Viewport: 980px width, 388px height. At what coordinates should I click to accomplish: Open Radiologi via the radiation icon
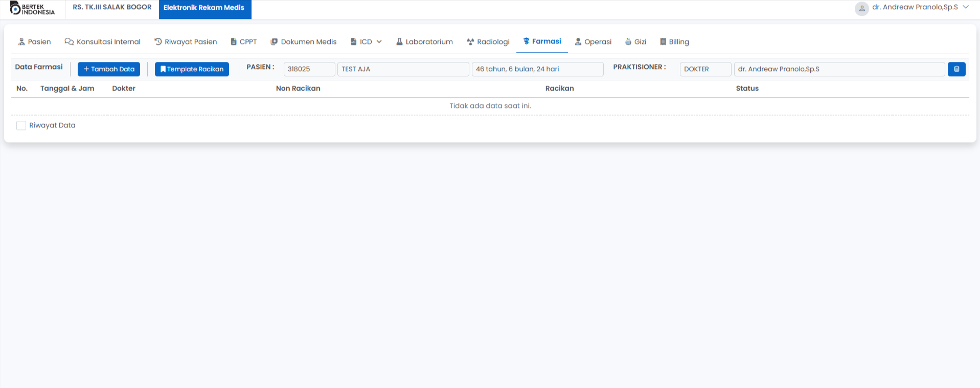pyautogui.click(x=470, y=42)
